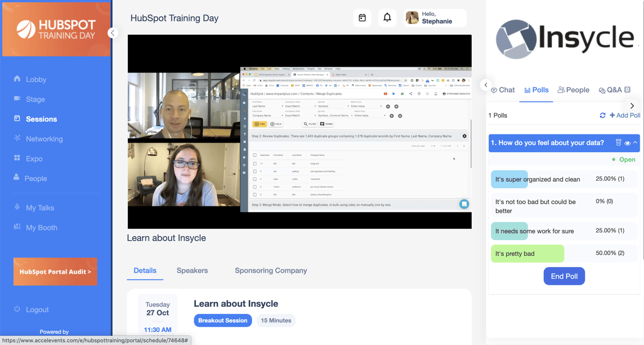
Task: Open the Sponsoring Company tab
Action: click(x=271, y=271)
